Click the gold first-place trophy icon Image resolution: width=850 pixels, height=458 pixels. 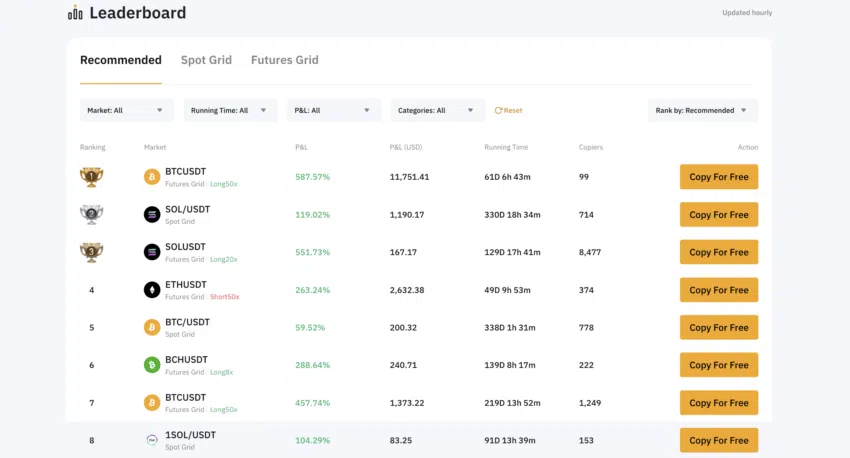[x=91, y=177]
